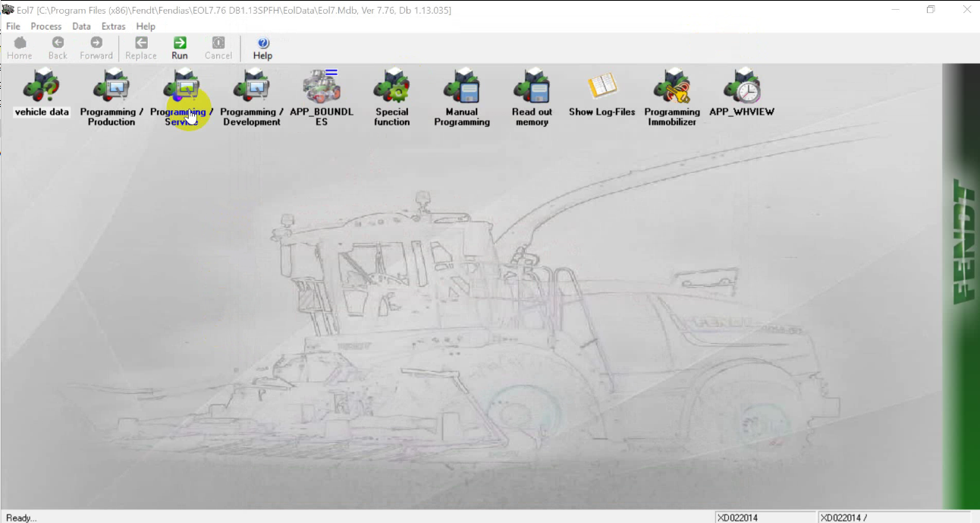The width and height of the screenshot is (980, 523).
Task: Close the Eol7 window
Action: point(966,9)
